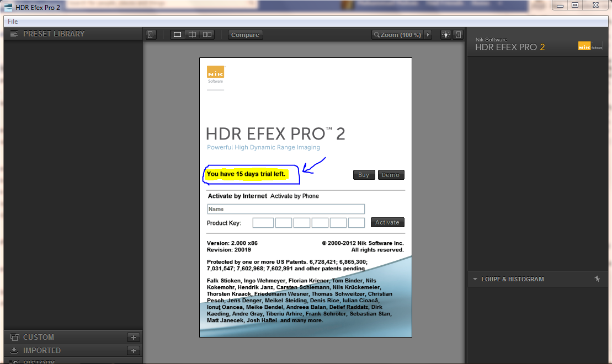Screen dimensions: 612x364
Task: Hide the right panel with the toggle icon
Action: point(458,35)
